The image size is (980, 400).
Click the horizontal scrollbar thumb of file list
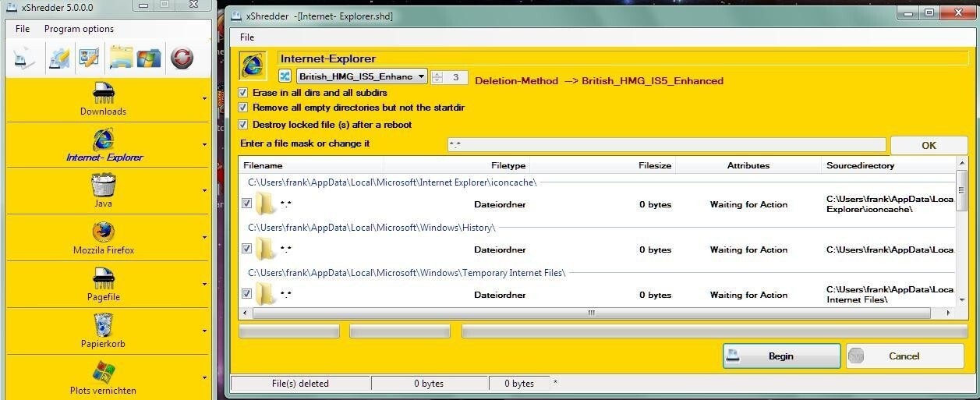pyautogui.click(x=590, y=313)
